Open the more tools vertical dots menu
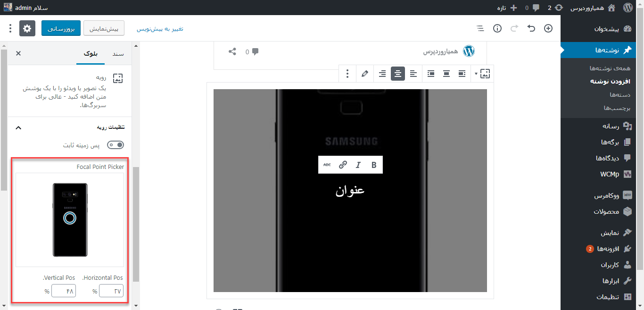Screen dimensions: 644x310 10,28
